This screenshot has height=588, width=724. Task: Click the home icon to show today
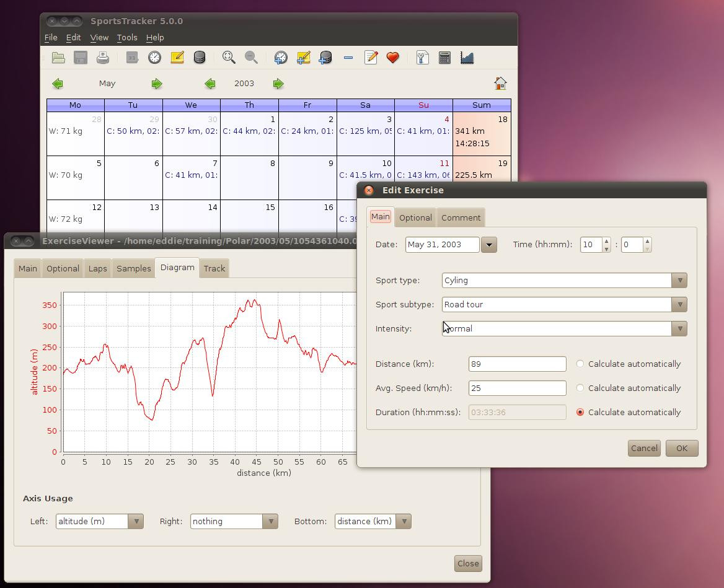[500, 83]
